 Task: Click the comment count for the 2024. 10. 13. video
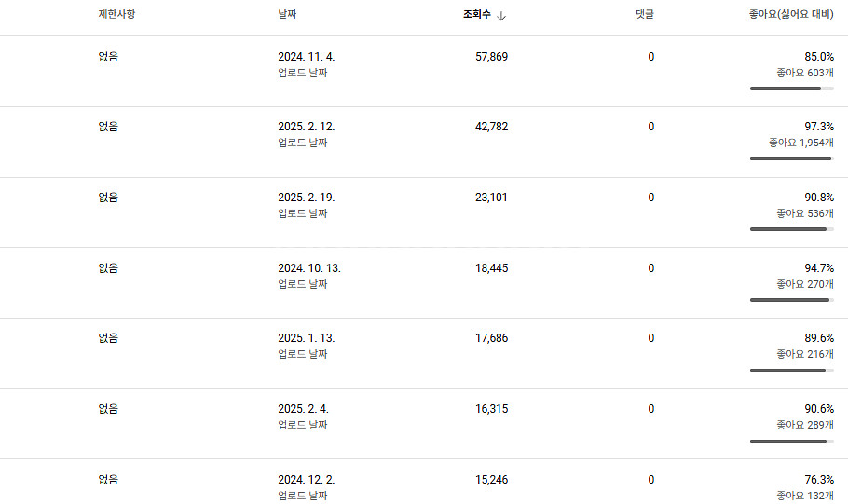650,268
